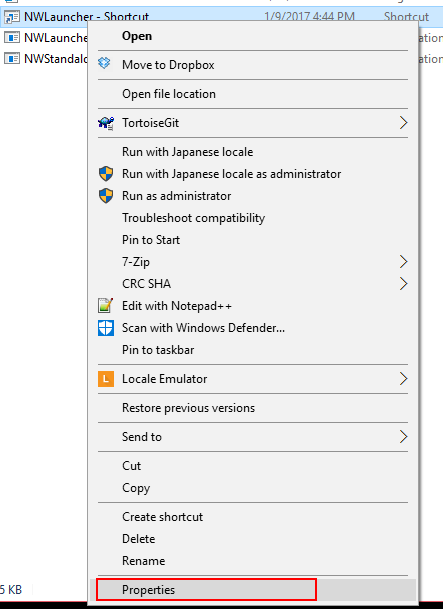Viewport: 443px width, 609px height.
Task: Click shield icon for Run as administrator
Action: pyautogui.click(x=106, y=196)
